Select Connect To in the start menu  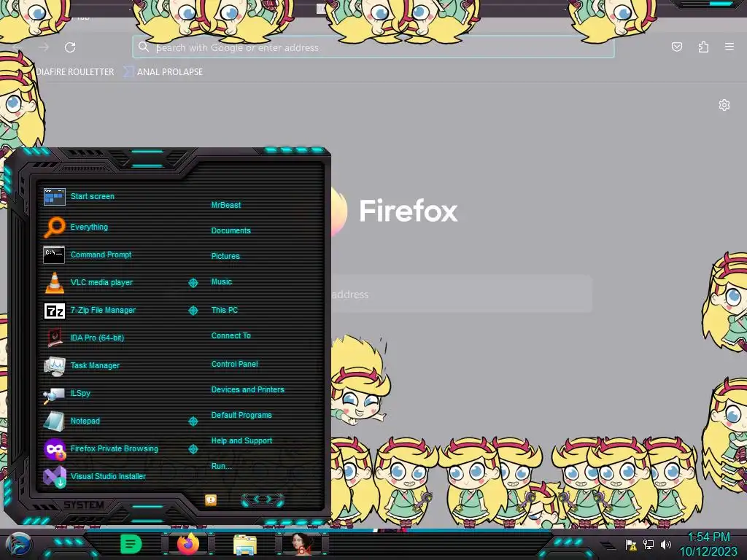pyautogui.click(x=231, y=335)
